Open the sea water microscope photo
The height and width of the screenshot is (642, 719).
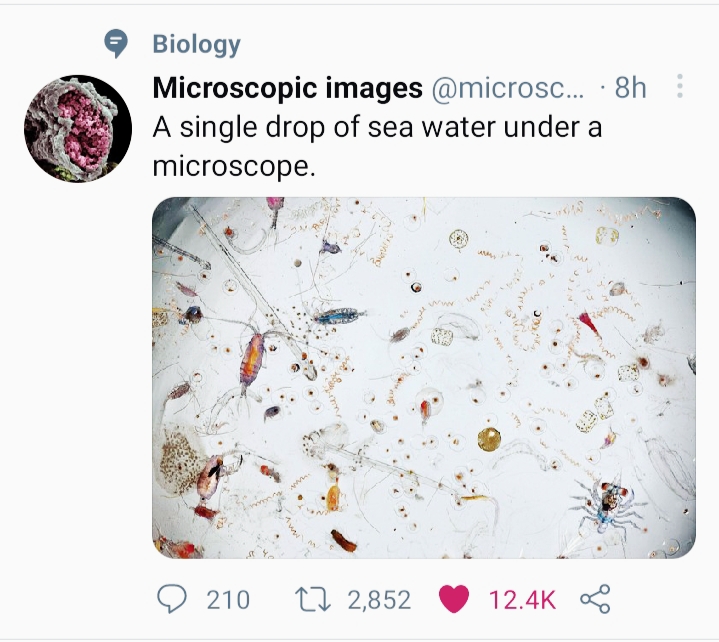(423, 377)
